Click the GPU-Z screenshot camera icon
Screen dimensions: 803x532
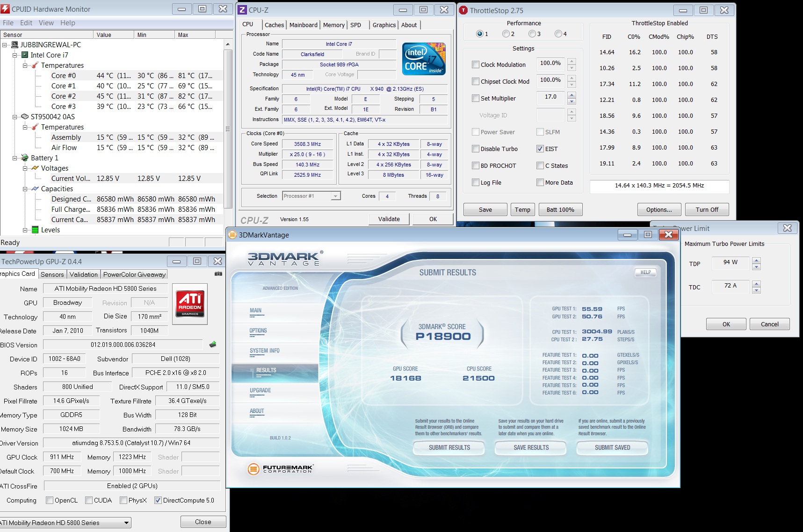[x=218, y=274]
